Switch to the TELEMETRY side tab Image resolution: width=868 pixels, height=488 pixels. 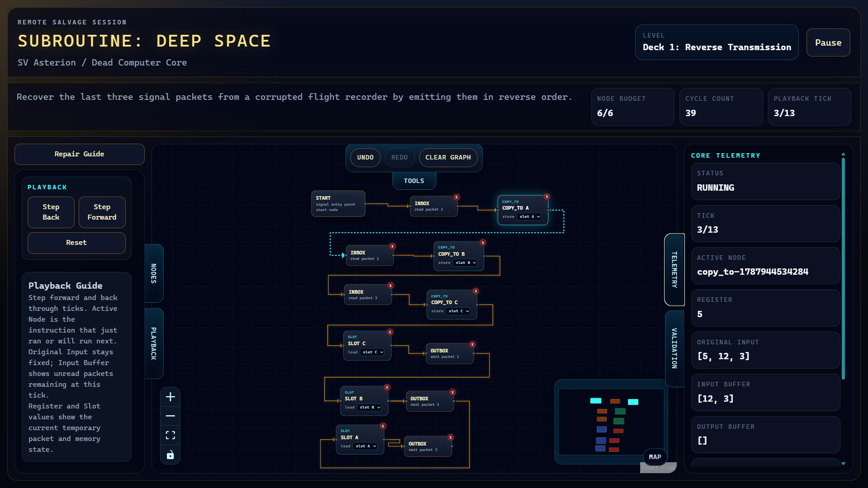tap(674, 270)
